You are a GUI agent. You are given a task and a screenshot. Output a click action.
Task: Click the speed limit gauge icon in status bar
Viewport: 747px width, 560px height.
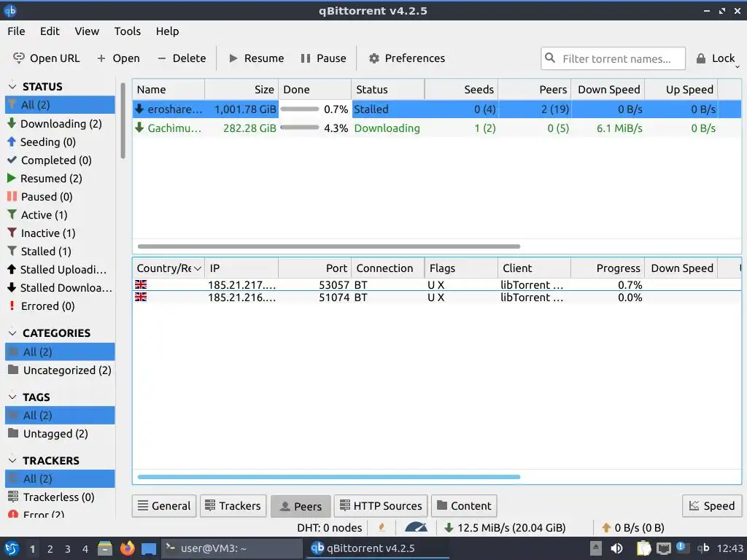coord(416,527)
